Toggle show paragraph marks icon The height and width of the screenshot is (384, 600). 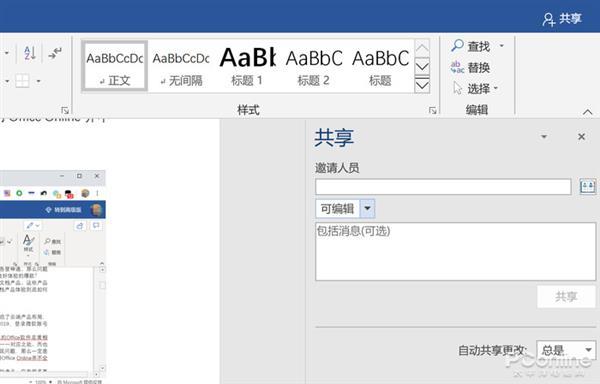(x=55, y=53)
